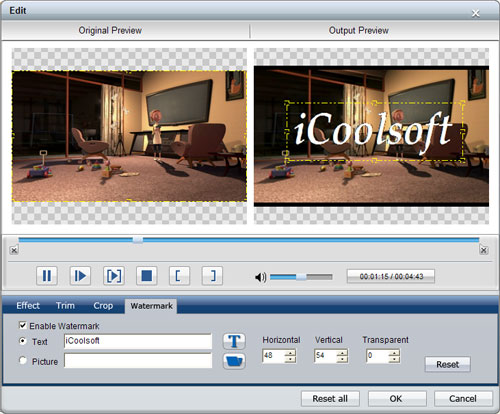Viewport: 500px width, 414px height.
Task: Set trim end with right bracket button
Action: 212,276
